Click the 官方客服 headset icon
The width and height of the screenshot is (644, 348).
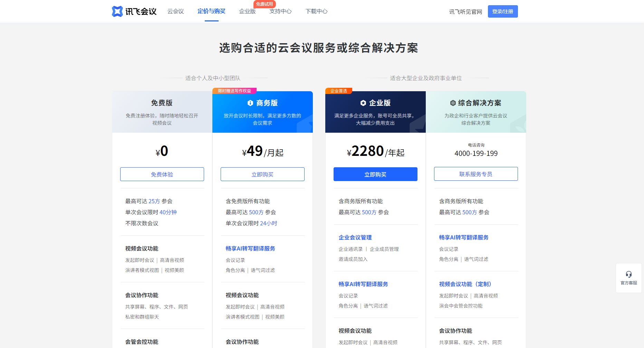[628, 274]
